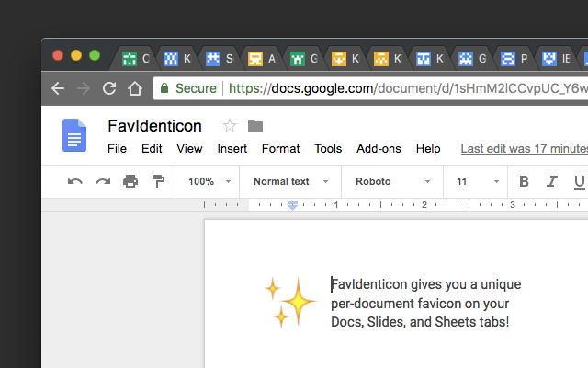Click the URL address bar

pos(370,88)
